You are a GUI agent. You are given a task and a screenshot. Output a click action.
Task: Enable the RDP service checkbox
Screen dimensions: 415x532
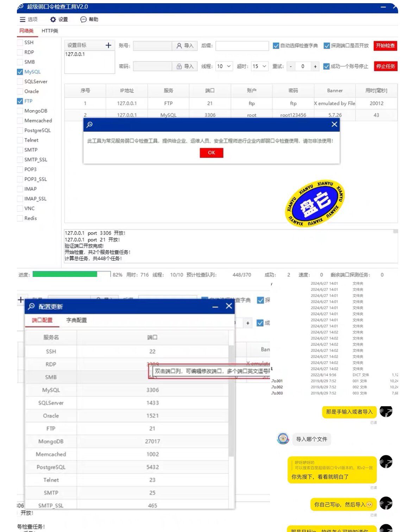pos(20,52)
